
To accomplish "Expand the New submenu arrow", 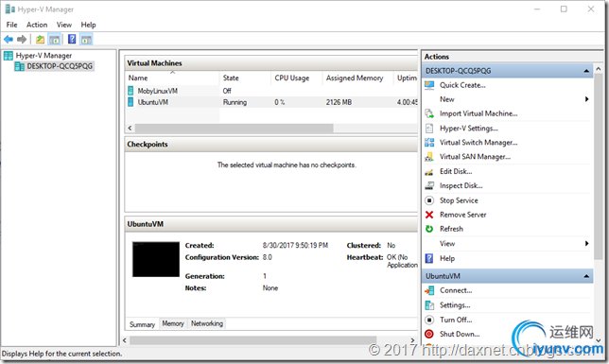I will pyautogui.click(x=586, y=99).
